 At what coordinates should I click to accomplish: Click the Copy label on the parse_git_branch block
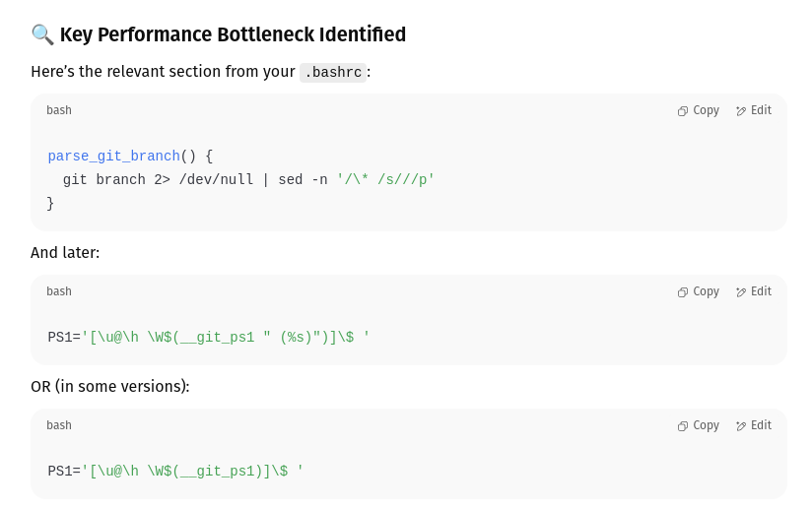pyautogui.click(x=706, y=110)
